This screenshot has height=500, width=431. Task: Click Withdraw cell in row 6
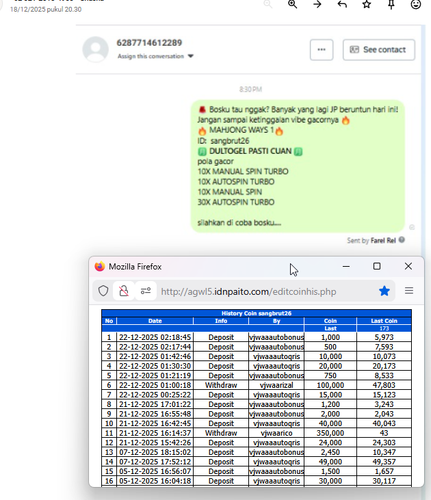click(x=221, y=385)
